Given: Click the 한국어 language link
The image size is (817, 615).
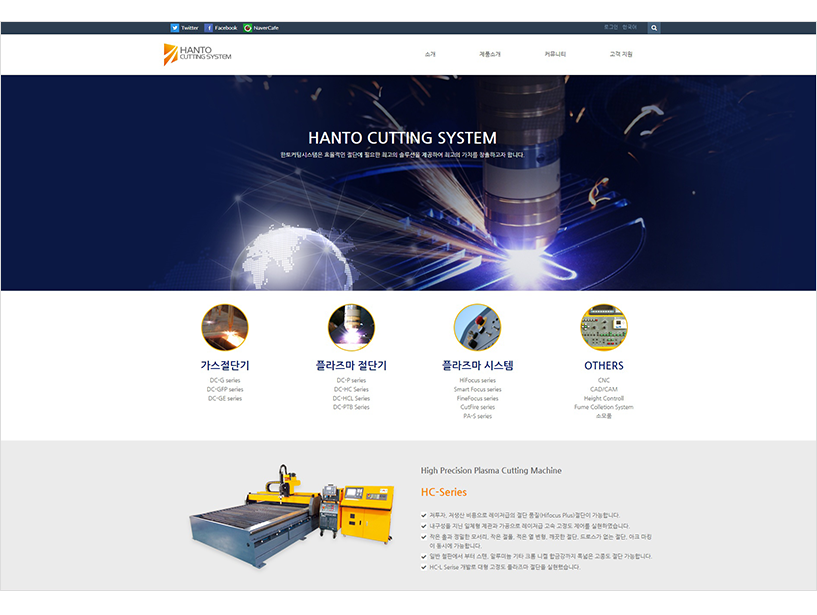Looking at the screenshot, I should [629, 27].
